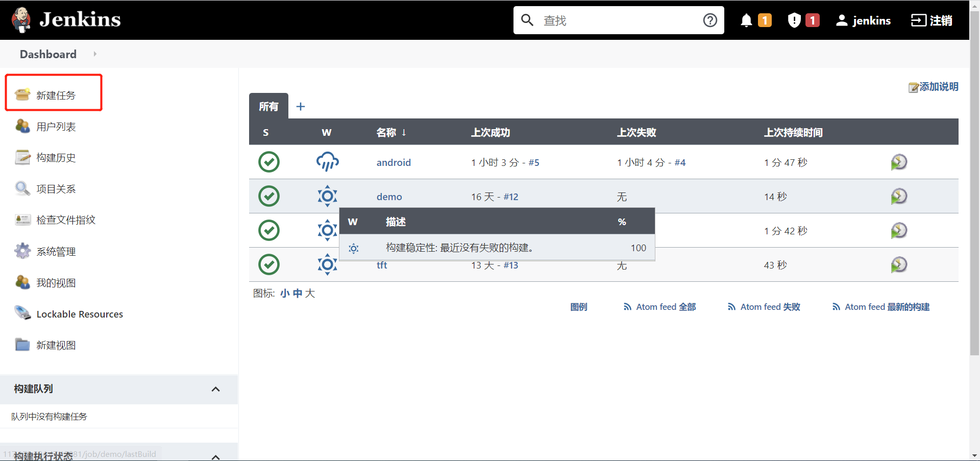Image resolution: width=980 pixels, height=461 pixels.
Task: Set icon size to 中
Action: click(298, 294)
